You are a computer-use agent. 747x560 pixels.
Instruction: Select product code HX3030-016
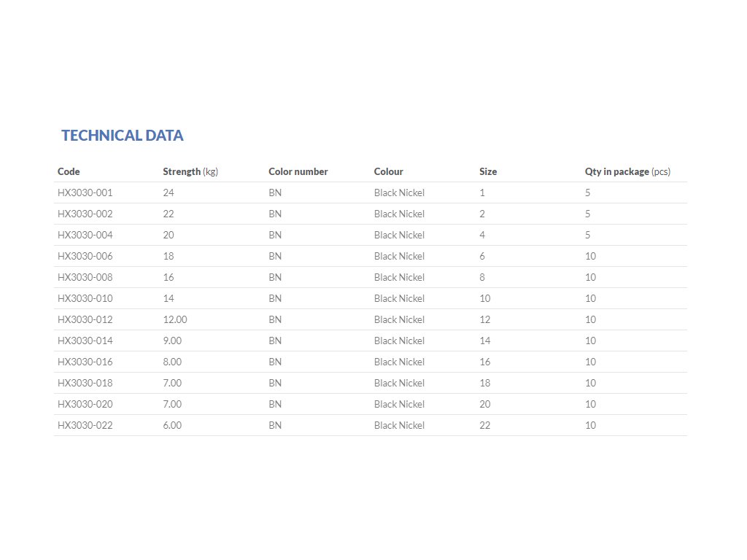point(85,362)
